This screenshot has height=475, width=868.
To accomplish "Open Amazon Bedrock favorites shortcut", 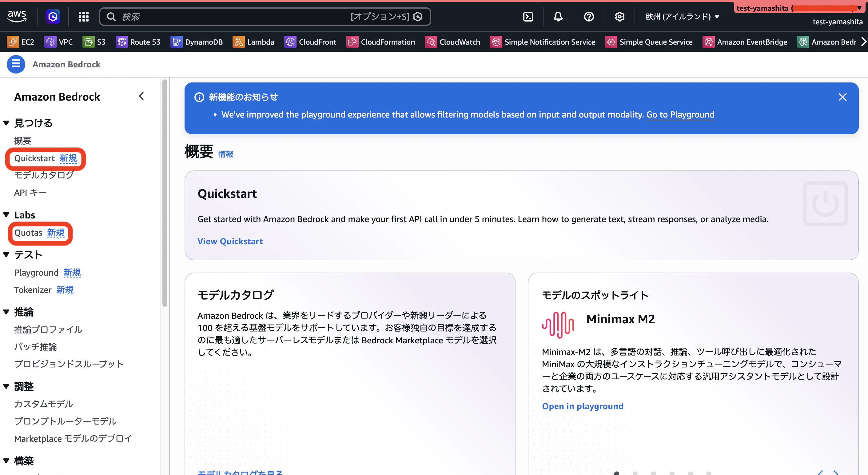I will (x=826, y=42).
